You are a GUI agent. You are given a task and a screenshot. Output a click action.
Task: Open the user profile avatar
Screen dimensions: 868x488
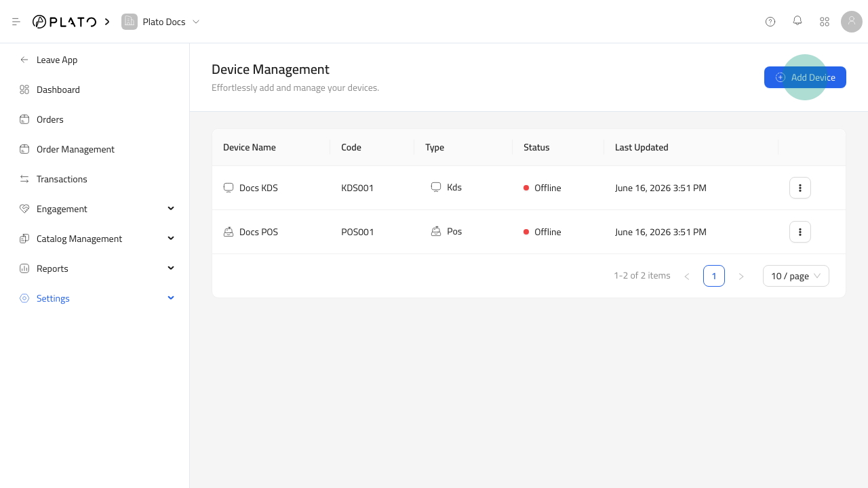pos(852,22)
